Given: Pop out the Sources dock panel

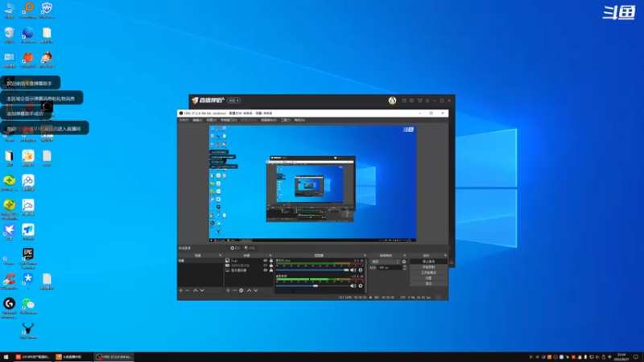Looking at the screenshot, I should [270, 256].
